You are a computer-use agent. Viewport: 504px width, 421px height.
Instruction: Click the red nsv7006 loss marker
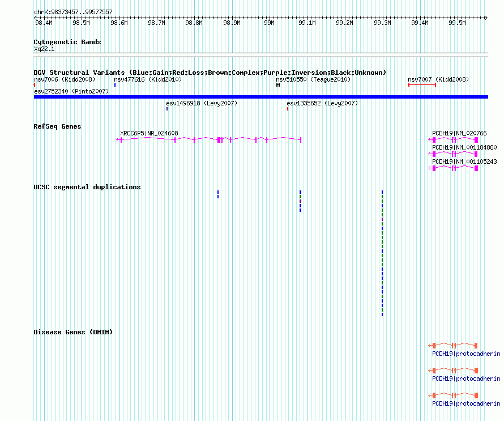point(35,85)
